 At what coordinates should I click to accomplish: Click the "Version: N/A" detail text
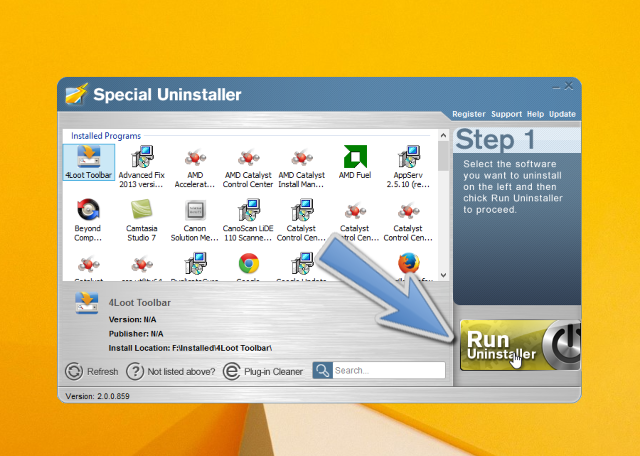(132, 320)
